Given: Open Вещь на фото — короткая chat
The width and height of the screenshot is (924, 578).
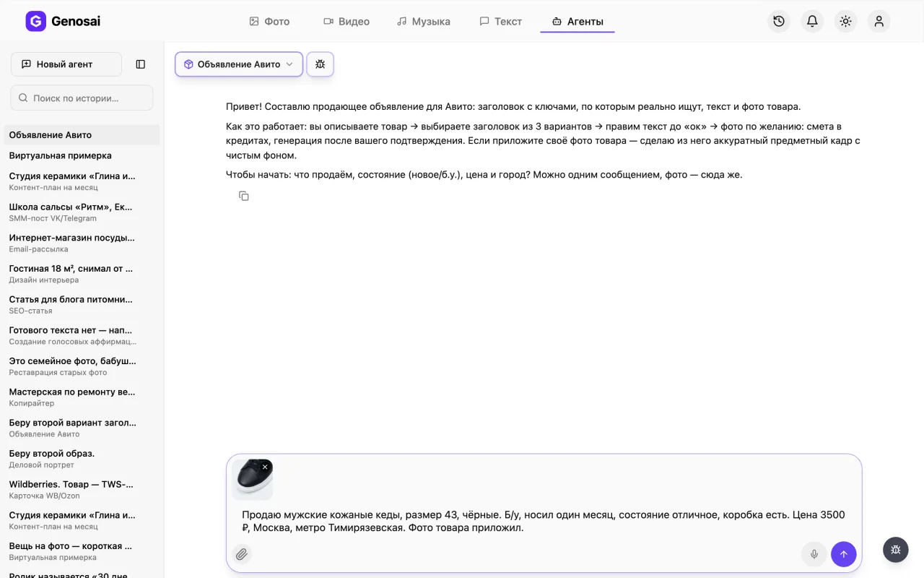Looking at the screenshot, I should point(82,551).
